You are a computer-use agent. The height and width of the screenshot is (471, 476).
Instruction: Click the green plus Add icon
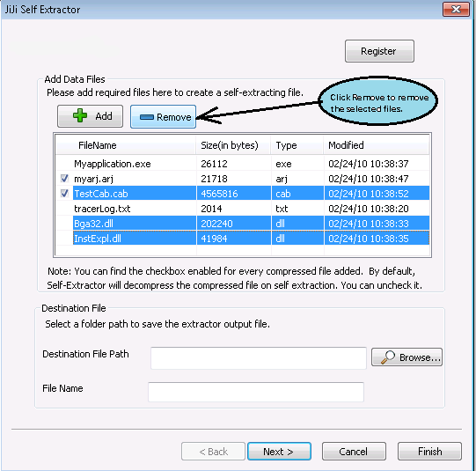(80, 115)
